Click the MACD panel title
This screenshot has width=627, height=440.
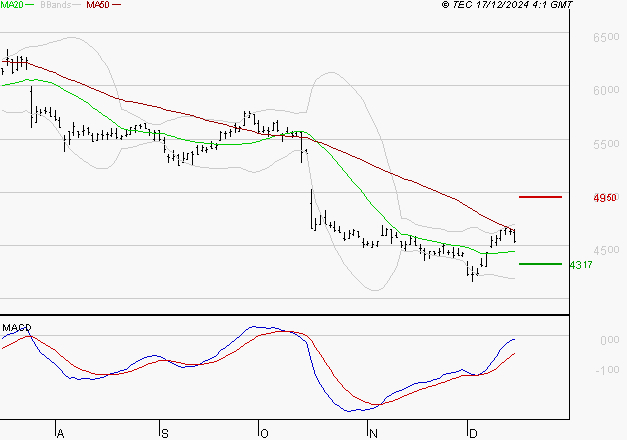click(17, 328)
